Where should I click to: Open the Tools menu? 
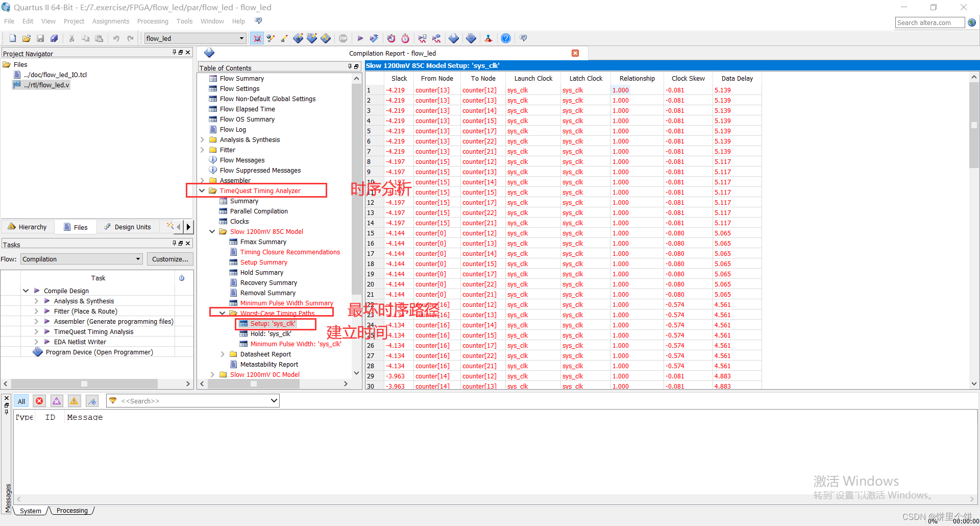point(184,21)
